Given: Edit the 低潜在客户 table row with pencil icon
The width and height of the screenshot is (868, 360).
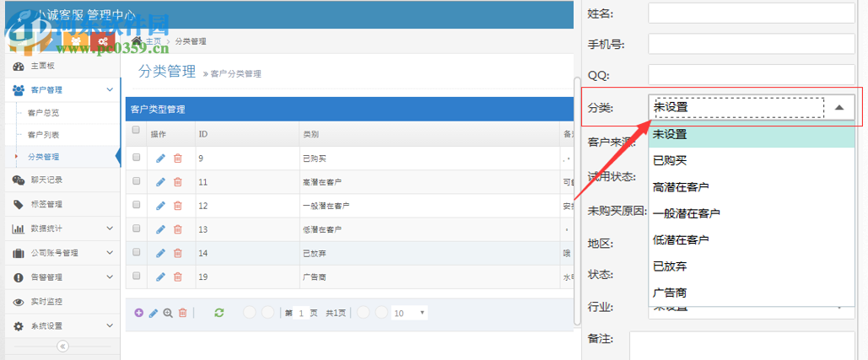Looking at the screenshot, I should point(160,229).
